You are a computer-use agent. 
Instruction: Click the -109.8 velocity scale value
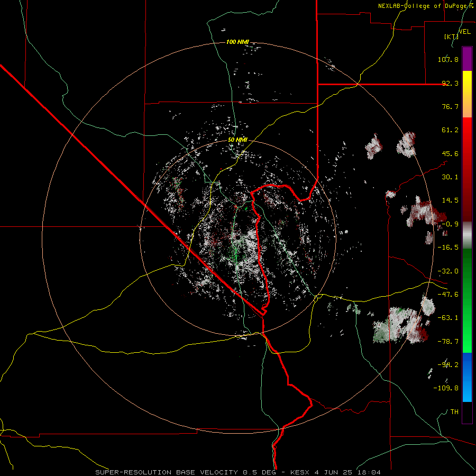(446, 388)
